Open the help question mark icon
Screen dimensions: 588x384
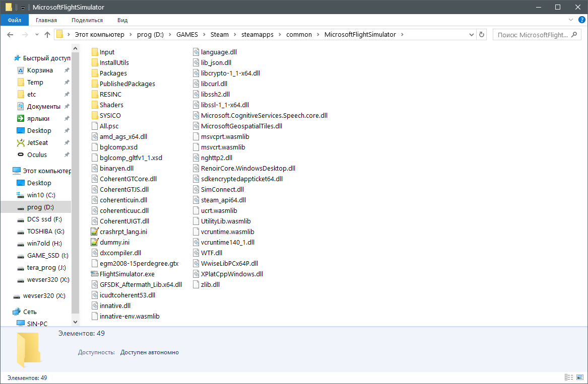[582, 20]
